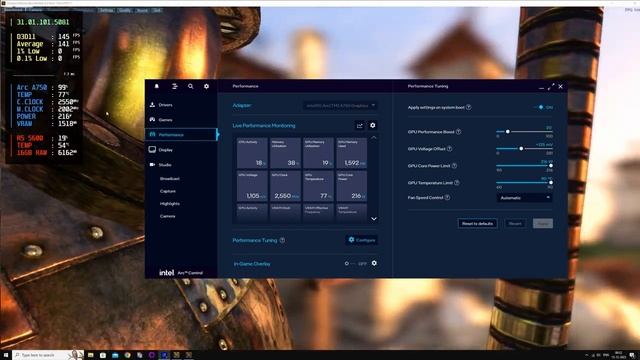Open Live Performance Monitoring settings gear
The image size is (640, 360).
(373, 125)
